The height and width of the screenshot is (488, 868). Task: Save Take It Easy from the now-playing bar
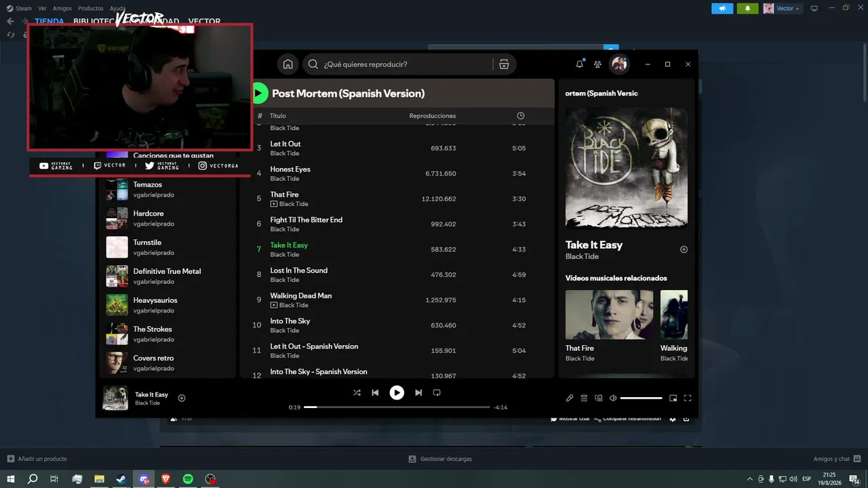point(182,398)
